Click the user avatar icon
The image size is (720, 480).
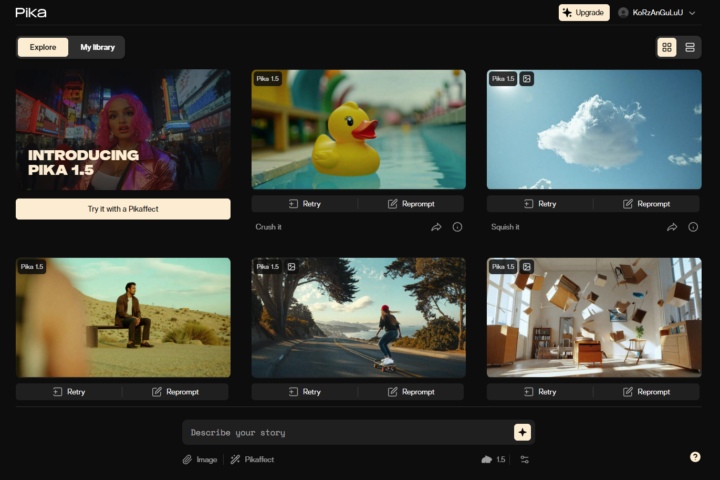pos(623,12)
